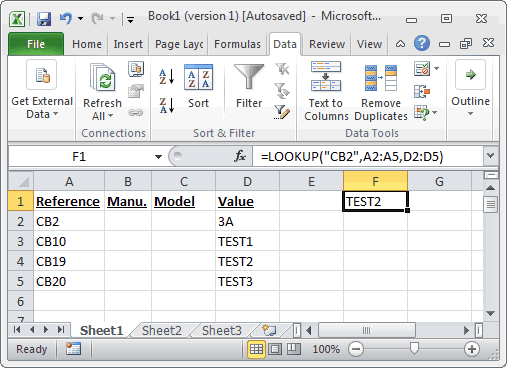
Task: Open the Name Box dropdown arrow
Action: [x=158, y=156]
